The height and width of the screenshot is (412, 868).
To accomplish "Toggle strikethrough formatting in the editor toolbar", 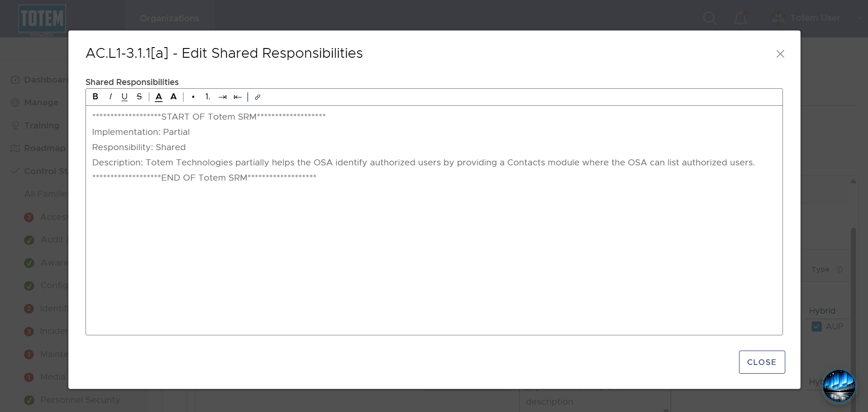I will (139, 97).
